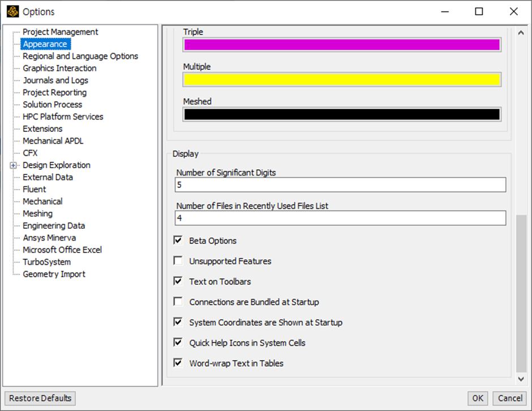Open Regional and Language Options
The image size is (532, 411).
(80, 56)
